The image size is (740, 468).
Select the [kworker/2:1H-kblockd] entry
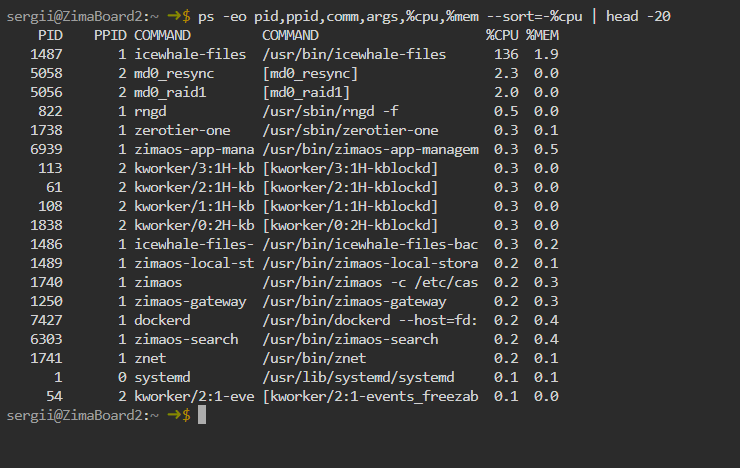[350, 187]
